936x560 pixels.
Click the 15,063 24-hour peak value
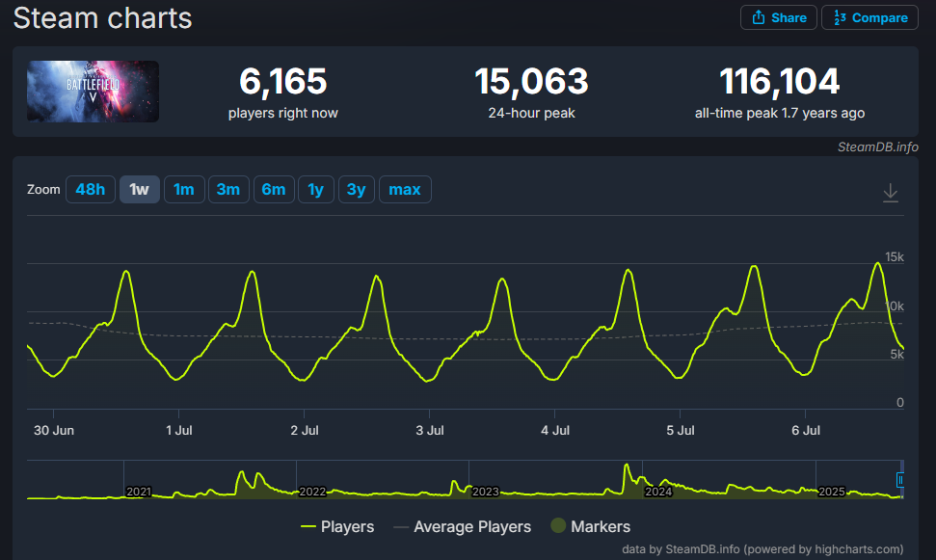[x=531, y=81]
